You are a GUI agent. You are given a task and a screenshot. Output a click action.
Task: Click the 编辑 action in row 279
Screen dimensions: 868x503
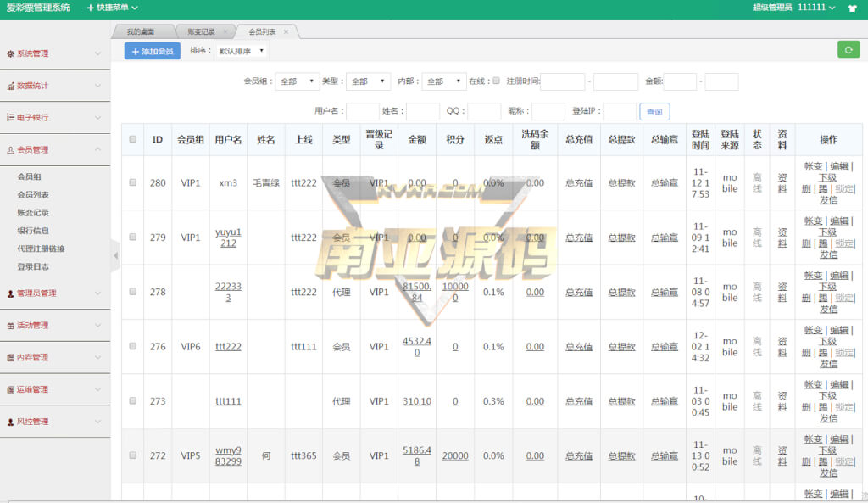tap(839, 221)
